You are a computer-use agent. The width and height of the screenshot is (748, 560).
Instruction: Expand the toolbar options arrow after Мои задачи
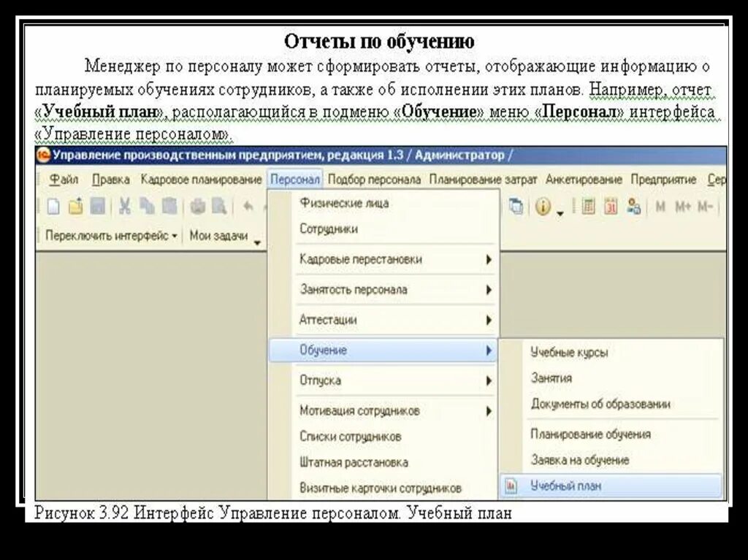[x=258, y=243]
